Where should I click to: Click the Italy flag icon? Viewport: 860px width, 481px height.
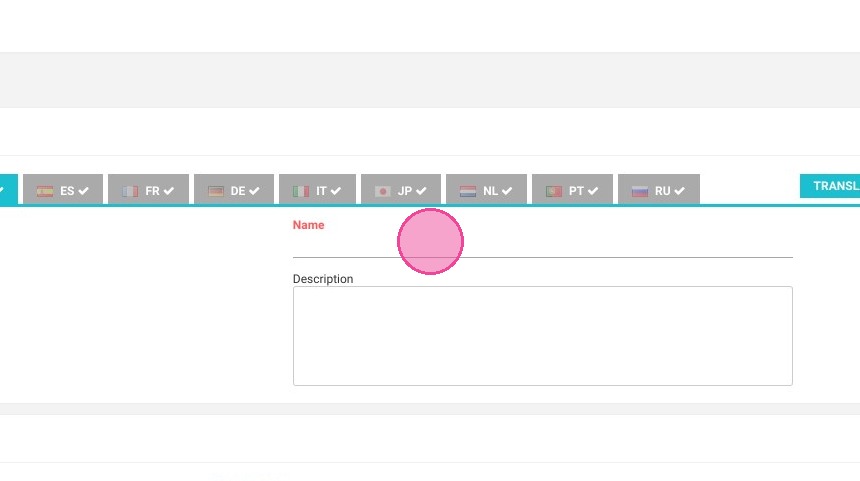point(301,191)
